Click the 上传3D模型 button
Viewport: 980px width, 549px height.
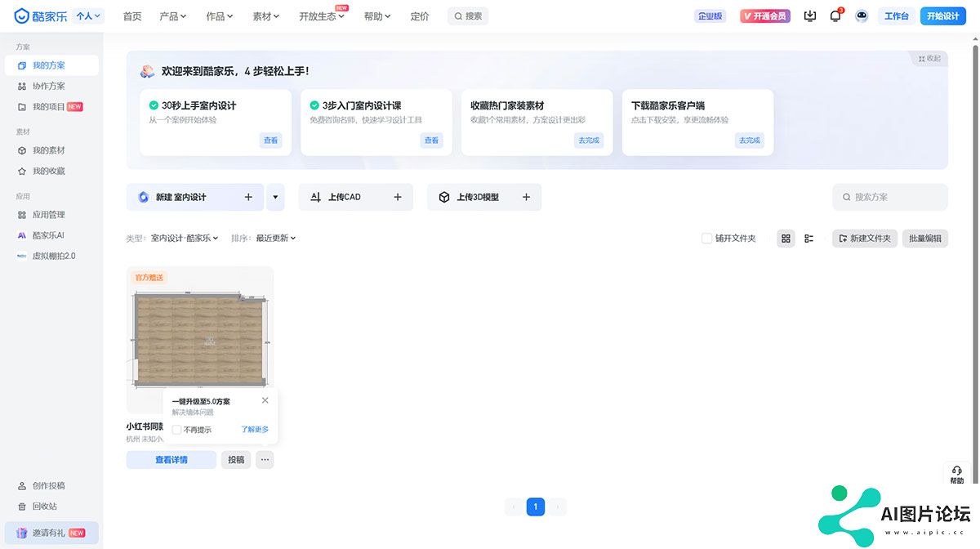[x=484, y=197]
